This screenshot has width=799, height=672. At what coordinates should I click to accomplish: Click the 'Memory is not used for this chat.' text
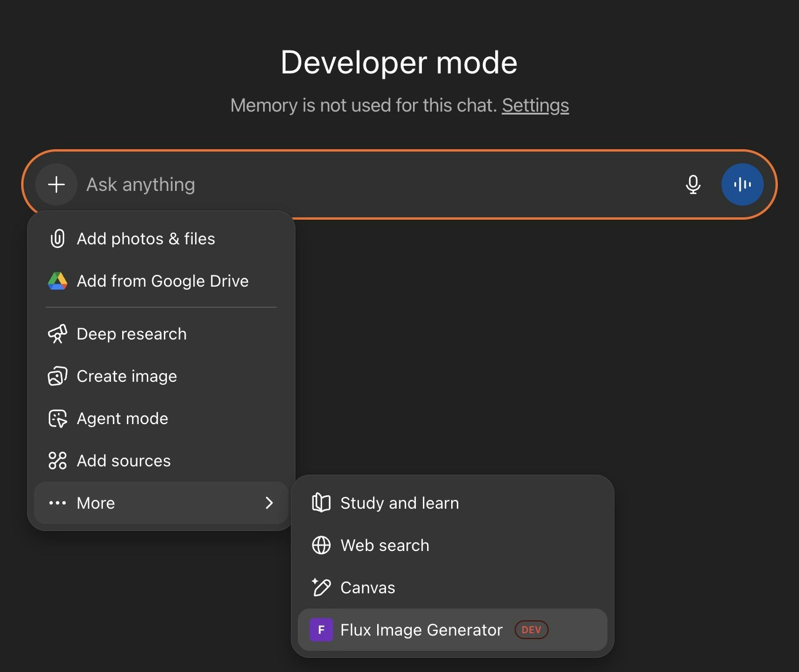(x=364, y=105)
